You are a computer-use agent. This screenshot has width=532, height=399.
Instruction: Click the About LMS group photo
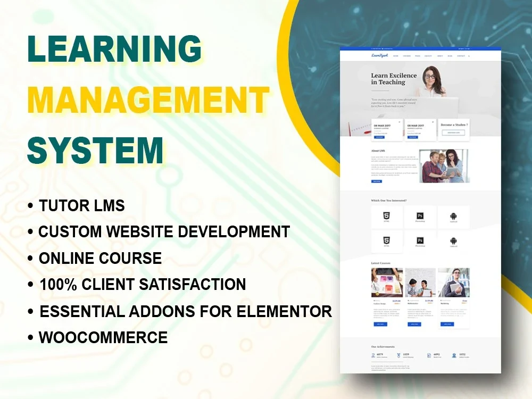444,166
